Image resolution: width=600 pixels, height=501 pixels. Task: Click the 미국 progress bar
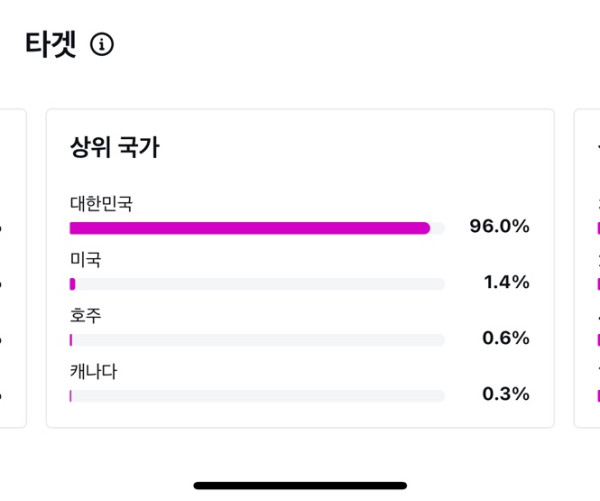[257, 284]
